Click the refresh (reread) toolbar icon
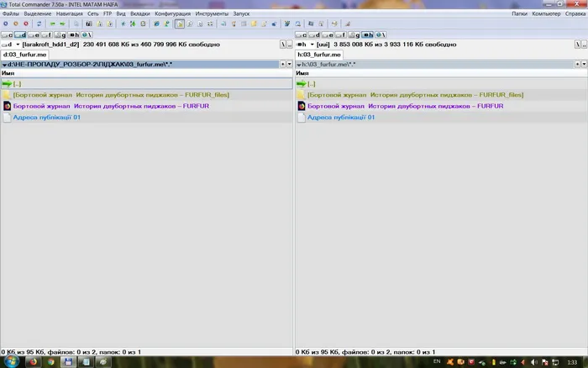This screenshot has width=588, height=368. pyautogui.click(x=39, y=24)
